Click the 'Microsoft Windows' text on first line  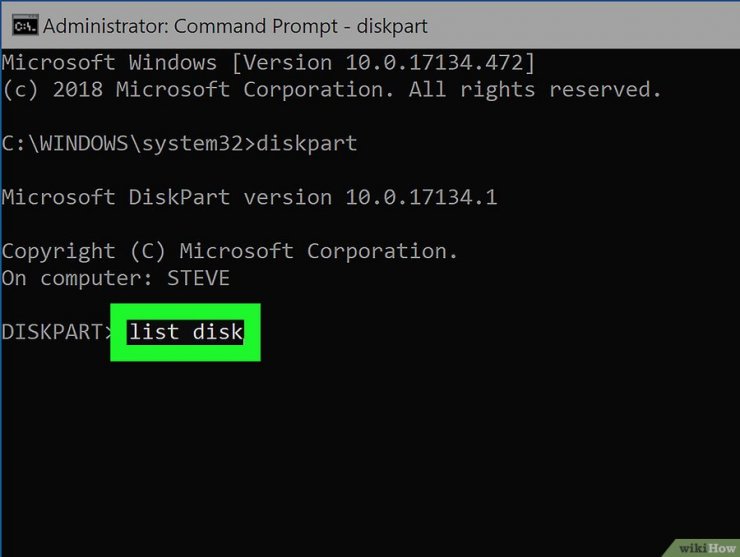109,63
